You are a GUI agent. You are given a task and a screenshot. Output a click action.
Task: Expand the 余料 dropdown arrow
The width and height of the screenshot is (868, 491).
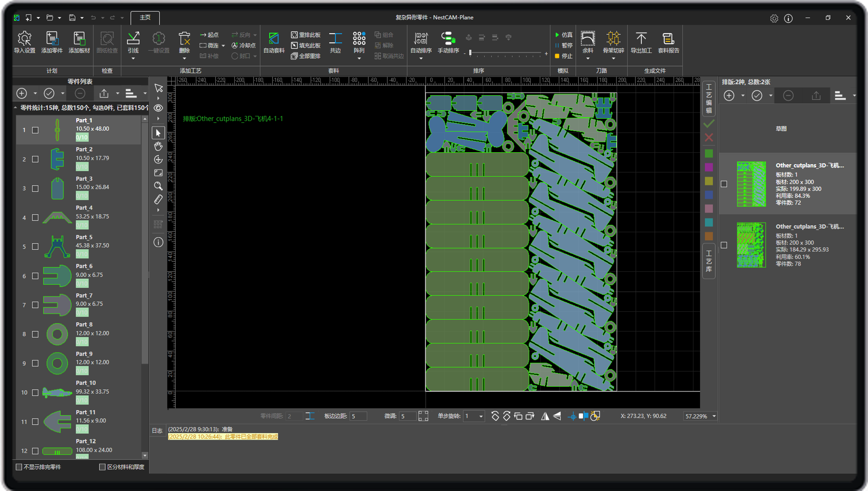[x=587, y=59]
